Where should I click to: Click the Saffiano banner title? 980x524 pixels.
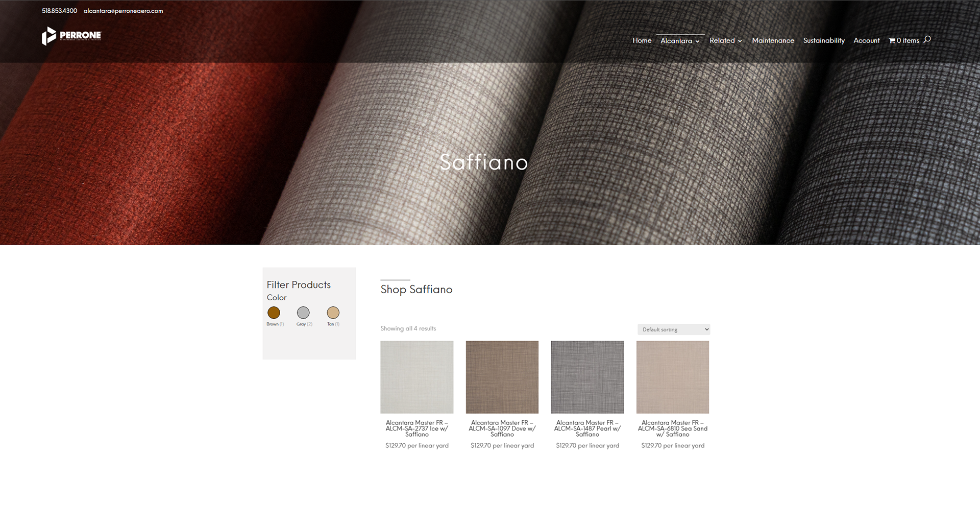click(x=483, y=162)
